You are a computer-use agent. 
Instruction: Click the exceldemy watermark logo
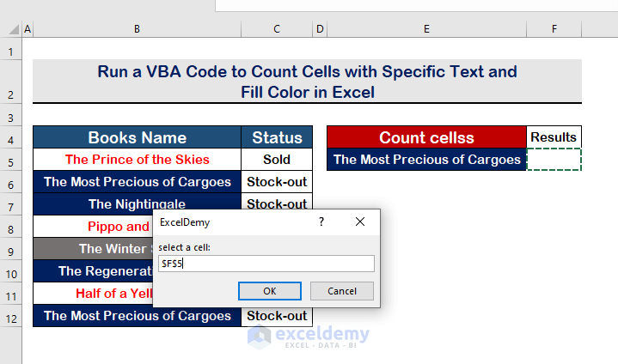(308, 335)
